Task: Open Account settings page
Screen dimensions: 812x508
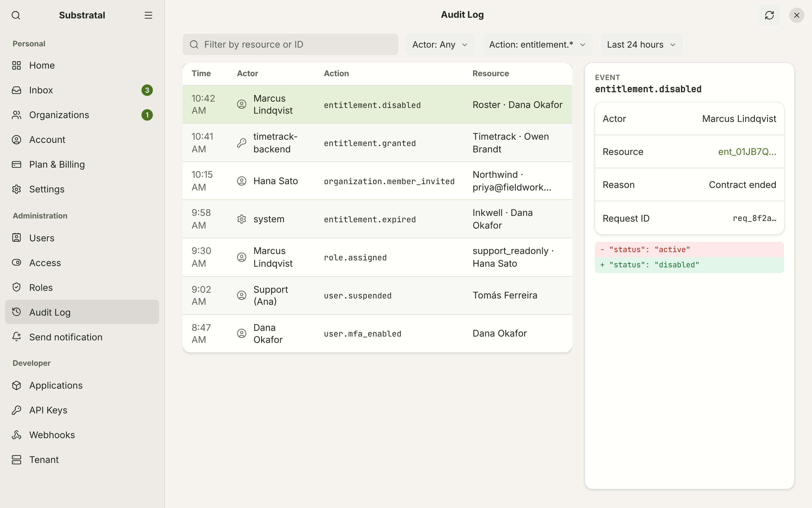Action: (82, 140)
